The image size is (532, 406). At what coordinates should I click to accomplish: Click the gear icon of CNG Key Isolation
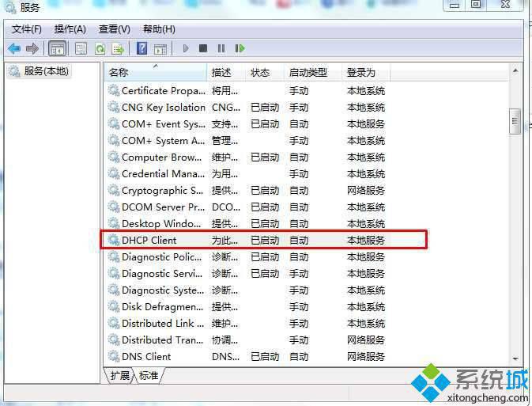pyautogui.click(x=113, y=107)
